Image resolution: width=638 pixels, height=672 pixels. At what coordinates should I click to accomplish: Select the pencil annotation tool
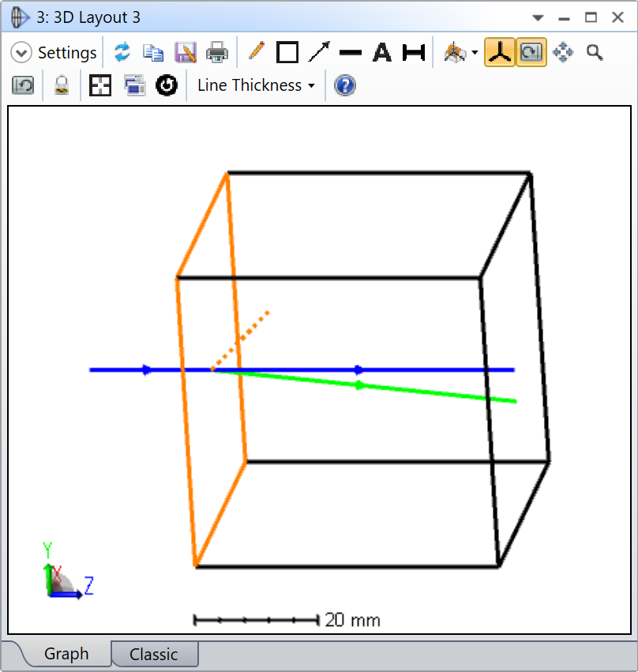(256, 53)
